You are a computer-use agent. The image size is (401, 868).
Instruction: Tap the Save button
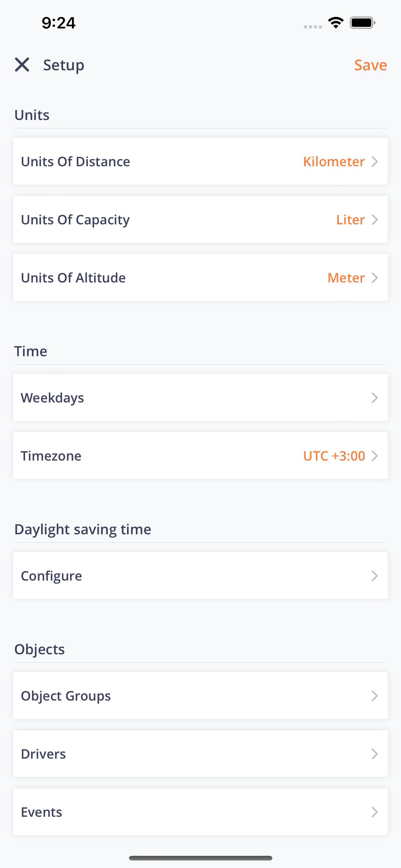370,65
